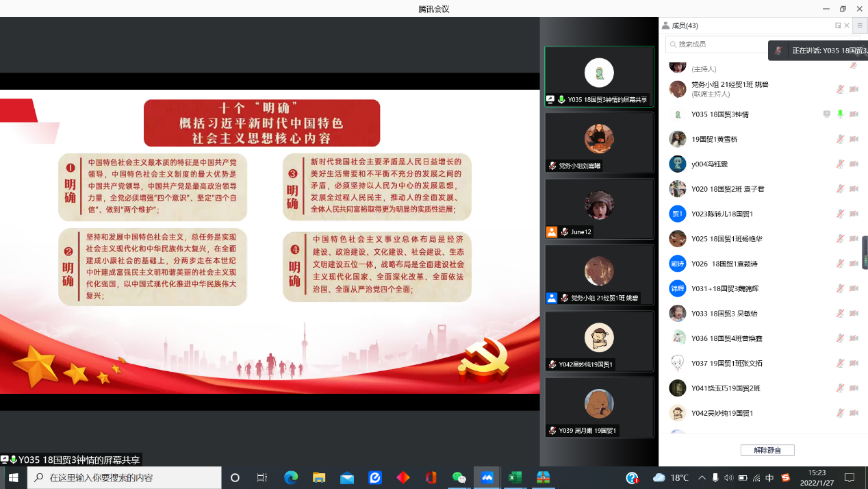Open the members panel hamburger menu
This screenshot has width=868, height=489.
pyautogui.click(x=860, y=25)
